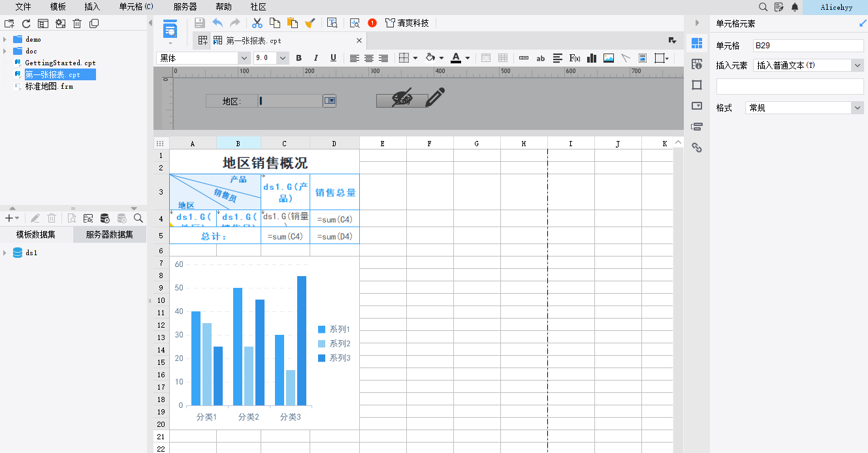Click column B header
Screen dimensions: 868x453
click(x=238, y=143)
